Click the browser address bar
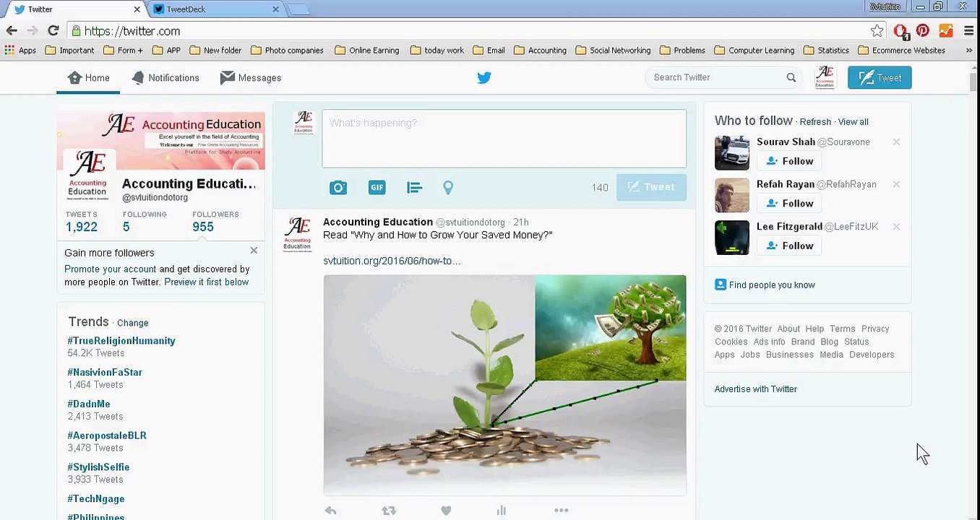This screenshot has width=980, height=520. (x=470, y=31)
